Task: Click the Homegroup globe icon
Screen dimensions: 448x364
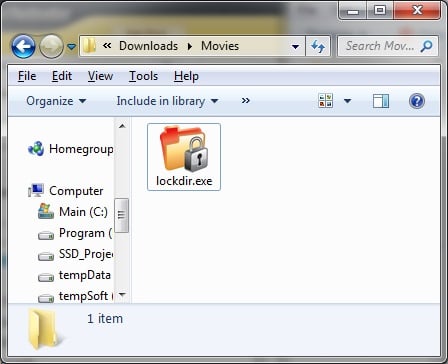Action: (x=36, y=149)
